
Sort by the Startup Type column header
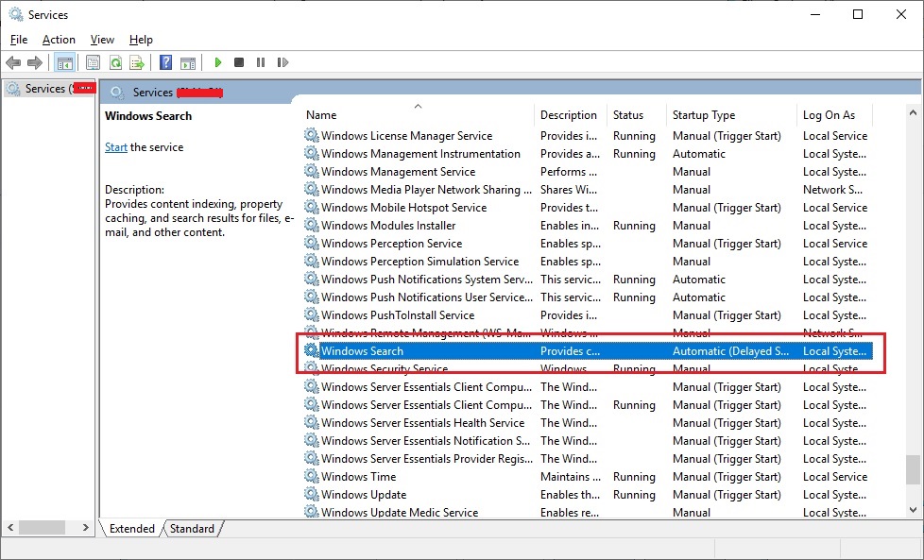[731, 115]
